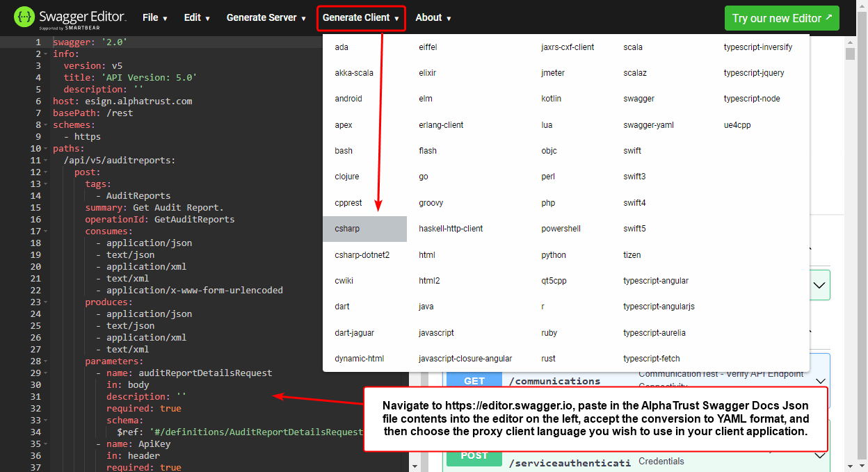
Task: Pick ue4cpp client generator
Action: (x=737, y=125)
